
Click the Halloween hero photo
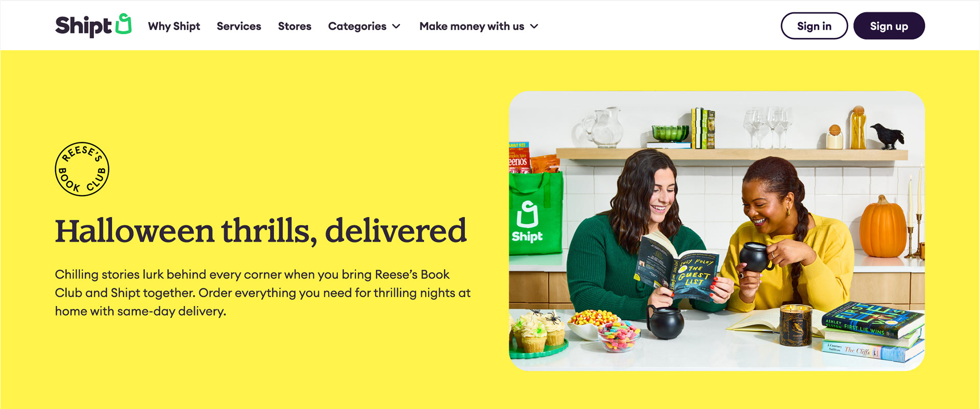coord(717,231)
